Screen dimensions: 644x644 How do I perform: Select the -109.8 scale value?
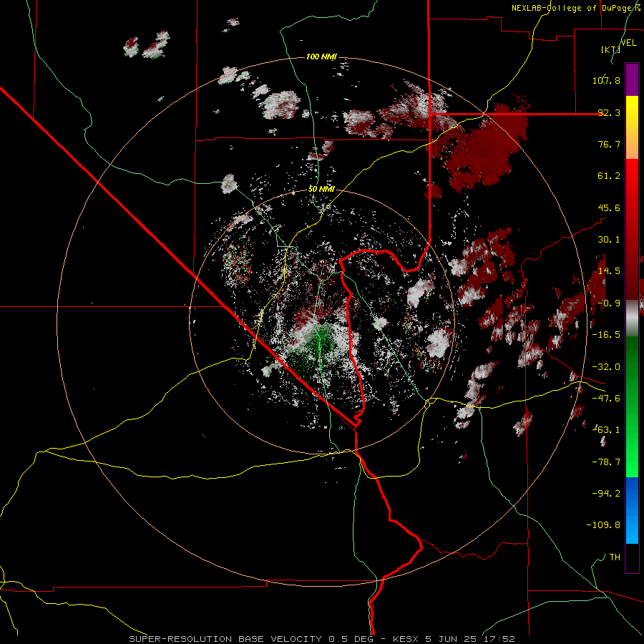click(603, 525)
